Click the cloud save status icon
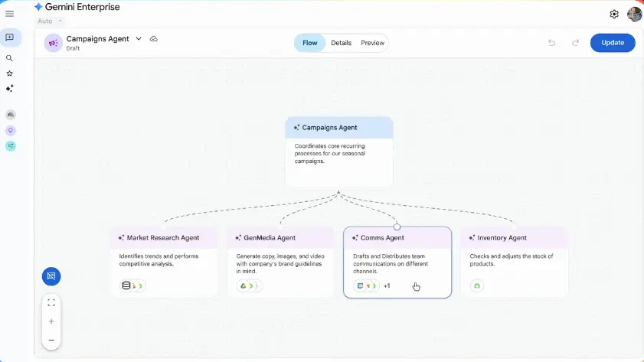 click(154, 38)
